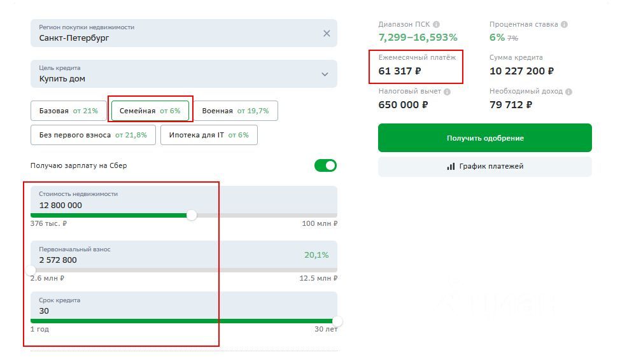Open the Купить дом purpose selector
This screenshot has width=627, height=364.
[x=184, y=74]
